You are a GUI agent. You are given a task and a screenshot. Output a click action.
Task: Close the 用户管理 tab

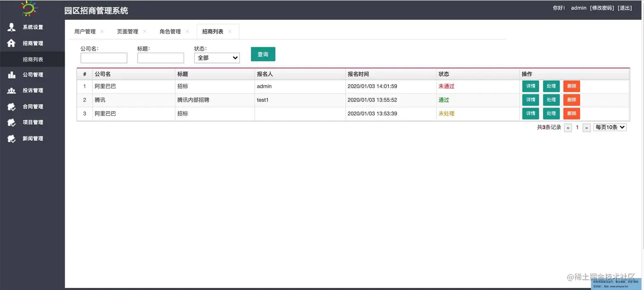102,31
